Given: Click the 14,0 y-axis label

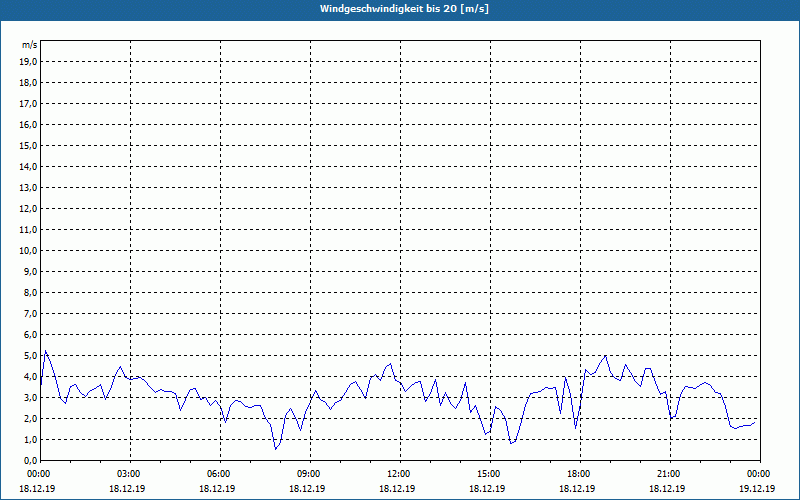Looking at the screenshot, I should pyautogui.click(x=28, y=166).
